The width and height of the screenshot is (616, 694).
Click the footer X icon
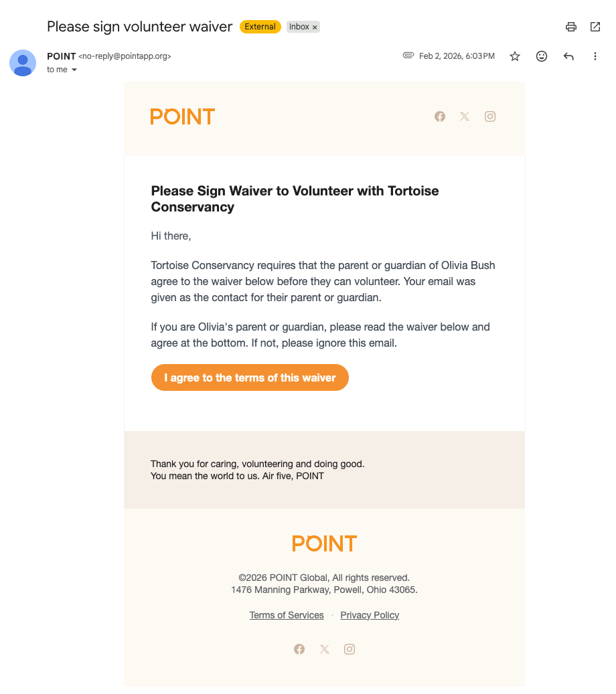[325, 649]
